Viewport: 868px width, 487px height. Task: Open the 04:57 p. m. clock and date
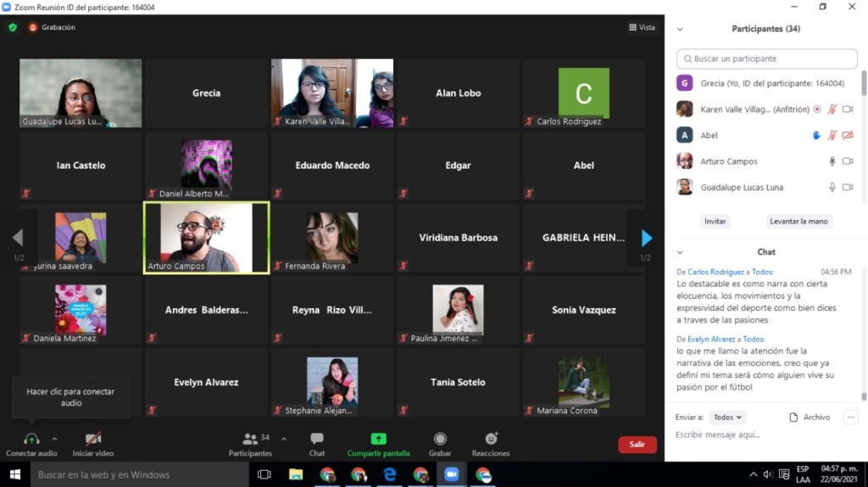tap(839, 475)
